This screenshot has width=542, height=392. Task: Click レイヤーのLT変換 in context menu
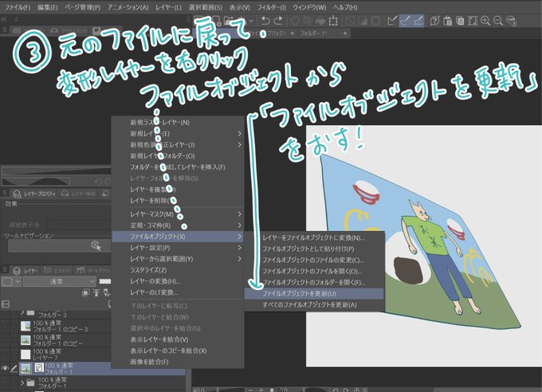[x=178, y=292]
